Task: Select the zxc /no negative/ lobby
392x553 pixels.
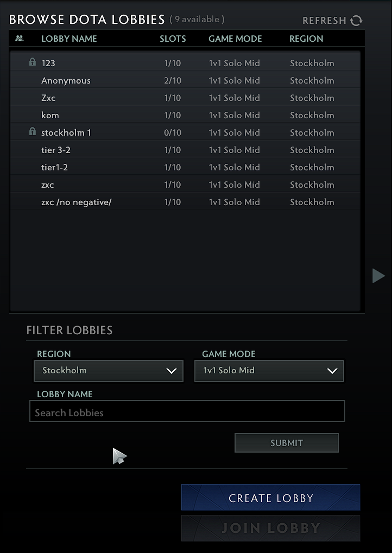Action: tap(185, 202)
